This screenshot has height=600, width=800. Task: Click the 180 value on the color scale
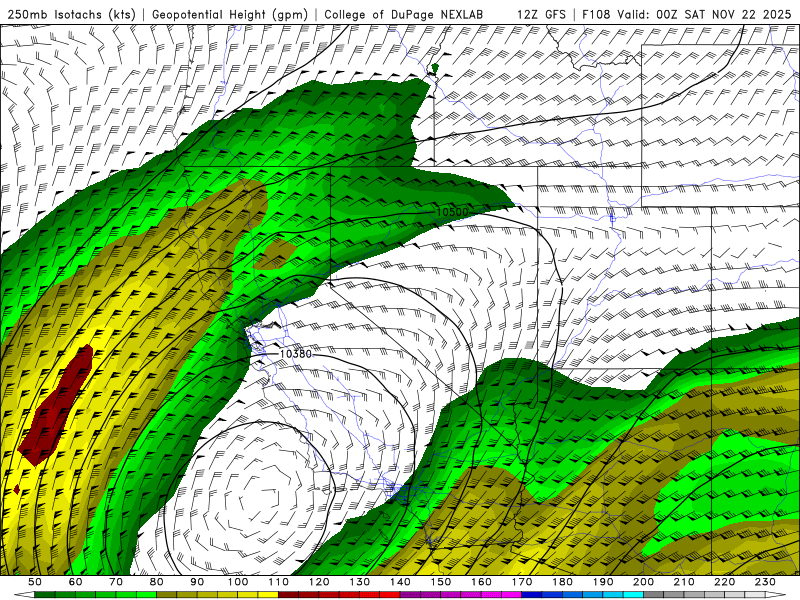(x=562, y=582)
